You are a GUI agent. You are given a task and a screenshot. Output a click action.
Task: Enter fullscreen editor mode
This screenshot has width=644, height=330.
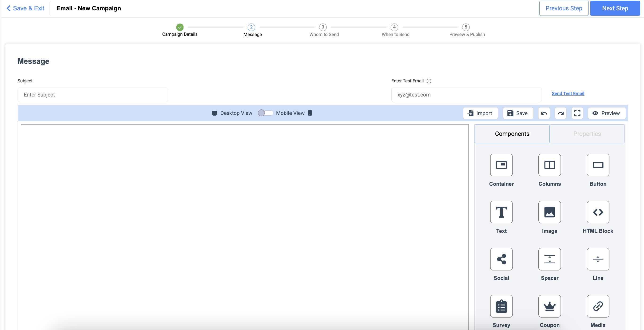click(x=577, y=113)
